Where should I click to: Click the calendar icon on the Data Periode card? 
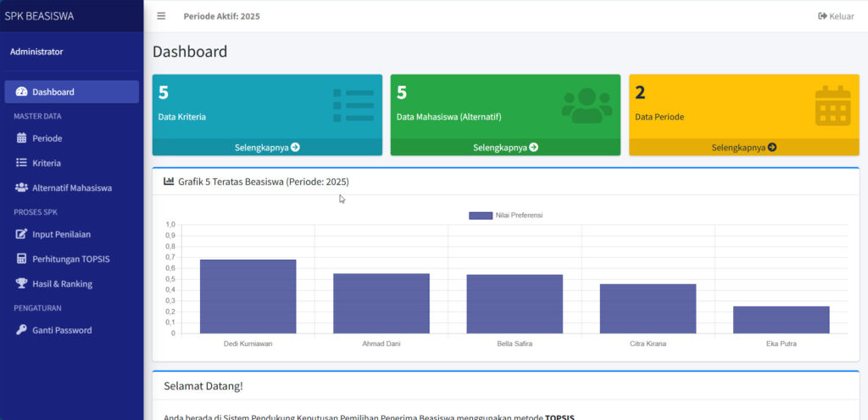point(832,106)
